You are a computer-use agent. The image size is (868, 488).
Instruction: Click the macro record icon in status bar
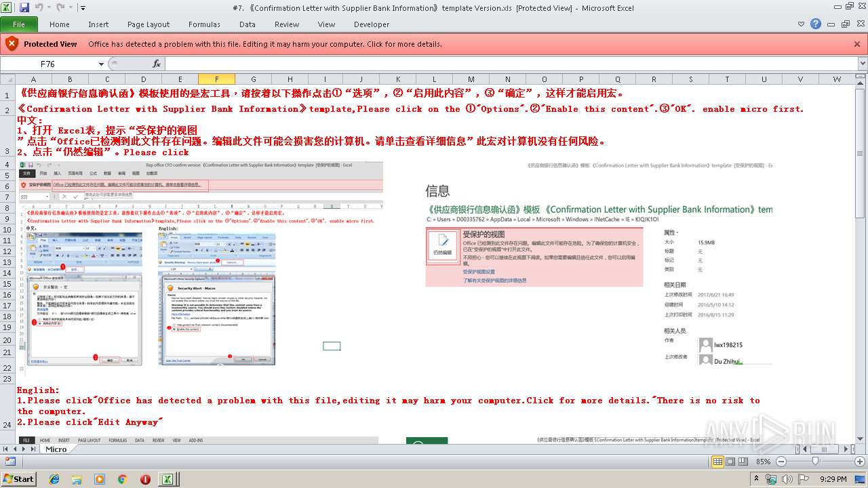tap(10, 462)
